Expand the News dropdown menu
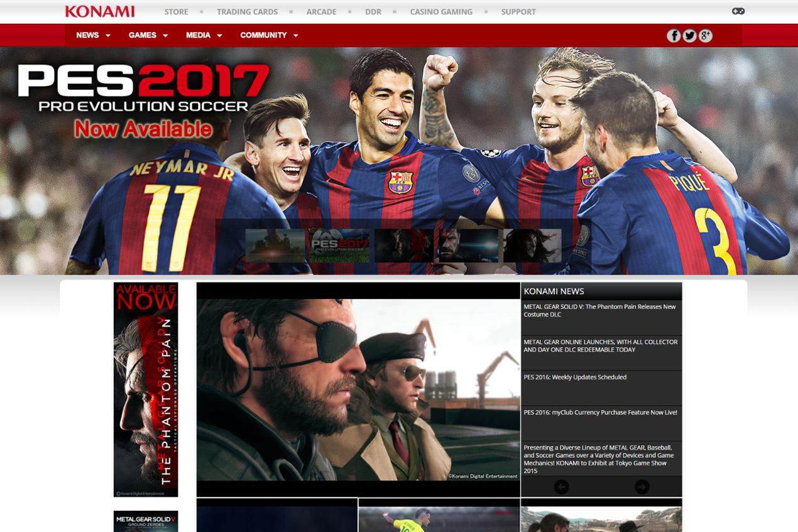 pos(93,35)
